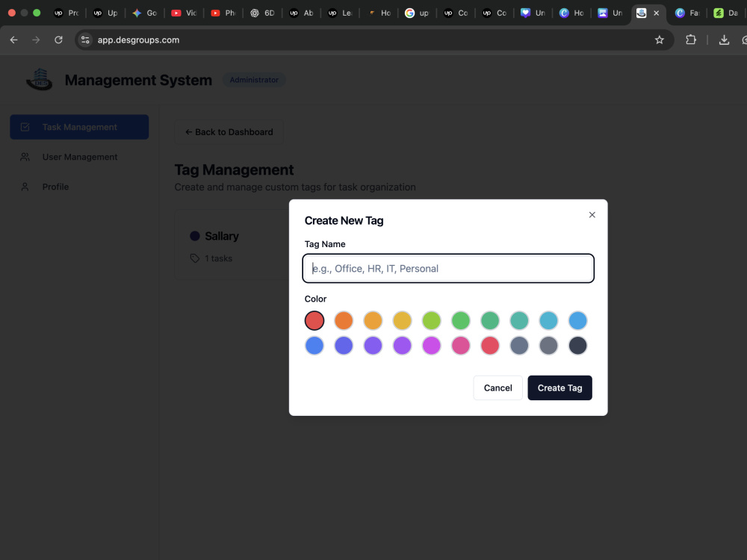Select the magenta color swatch

pos(432,346)
